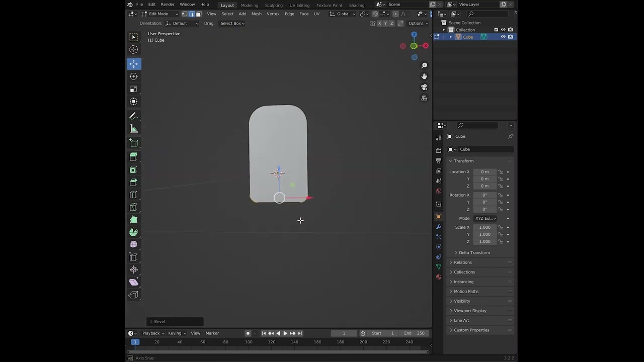
Task: Open the Edit Mode dropdown
Action: (x=160, y=14)
